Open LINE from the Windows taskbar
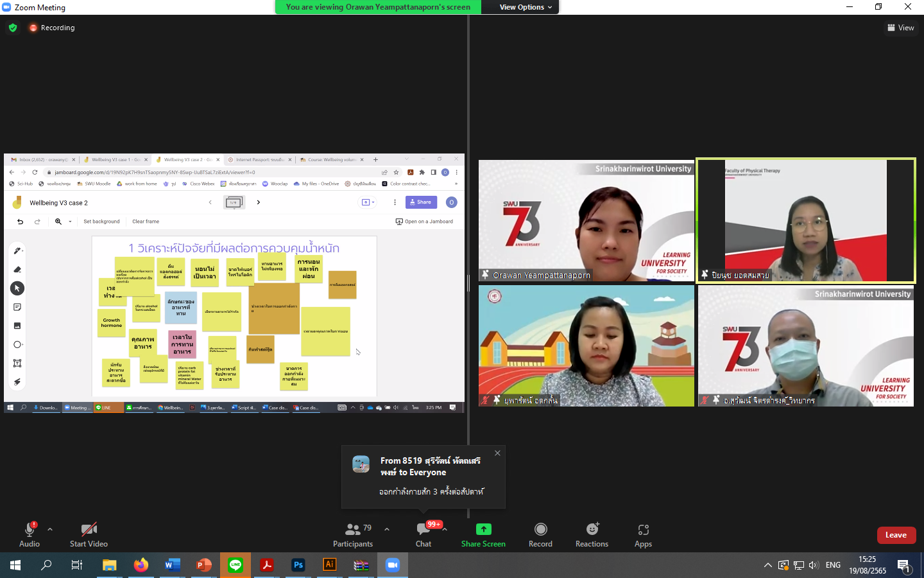The width and height of the screenshot is (924, 578). [235, 565]
